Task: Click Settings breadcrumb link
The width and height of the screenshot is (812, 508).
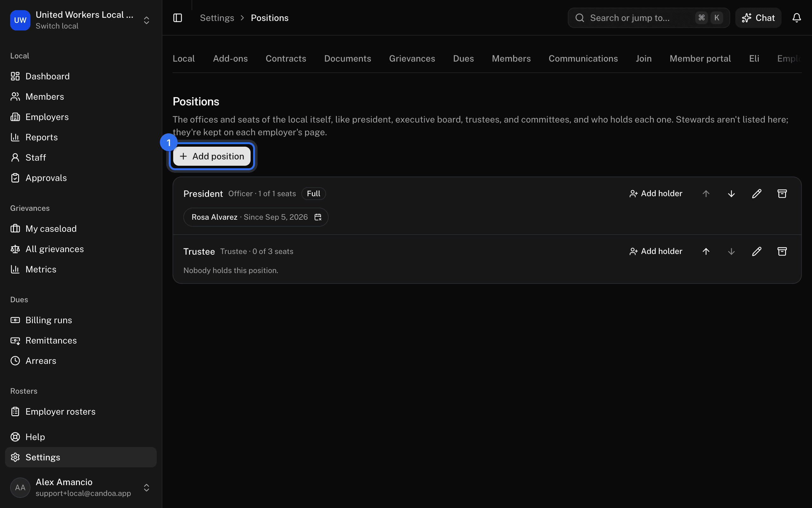Action: 217,18
